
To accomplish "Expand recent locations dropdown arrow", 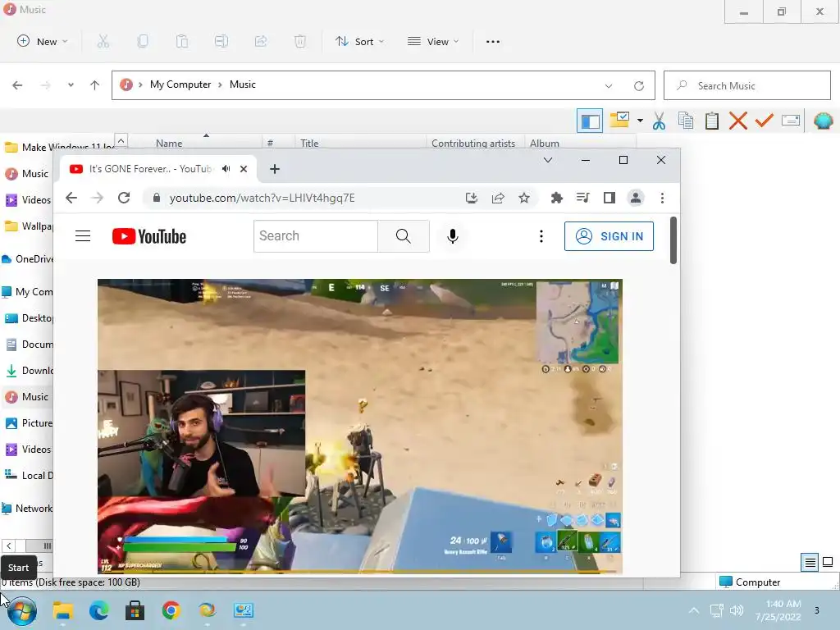I will 71,85.
